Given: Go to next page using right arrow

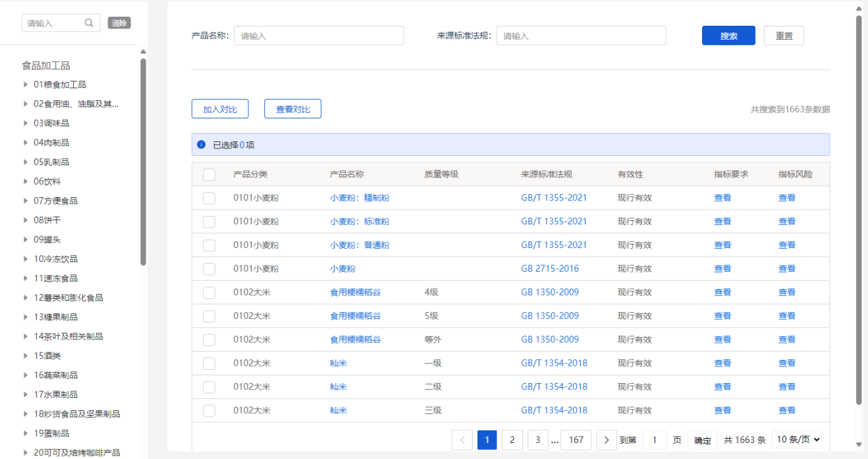Looking at the screenshot, I should 607,440.
